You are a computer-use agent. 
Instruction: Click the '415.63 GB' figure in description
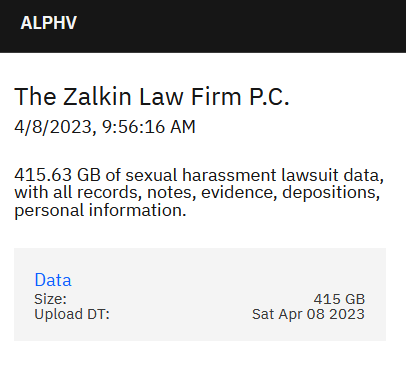[57, 175]
